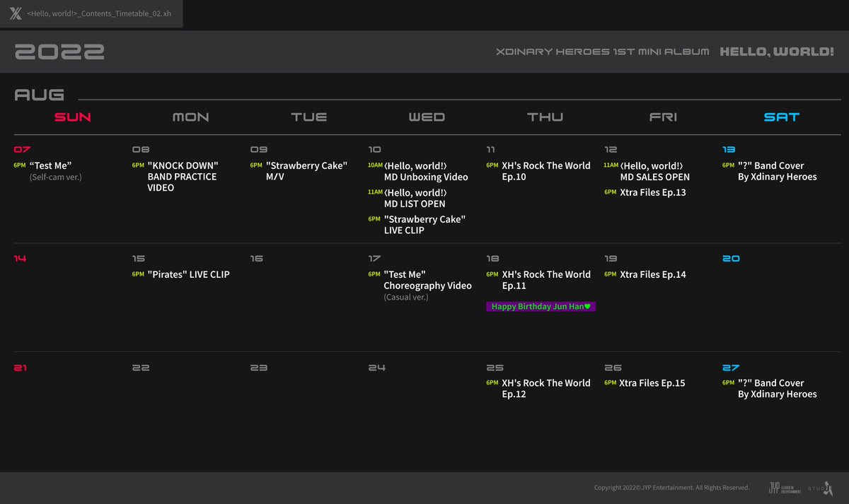Click XDINARY HEROES 1ST MINI ALBUM text

click(602, 52)
